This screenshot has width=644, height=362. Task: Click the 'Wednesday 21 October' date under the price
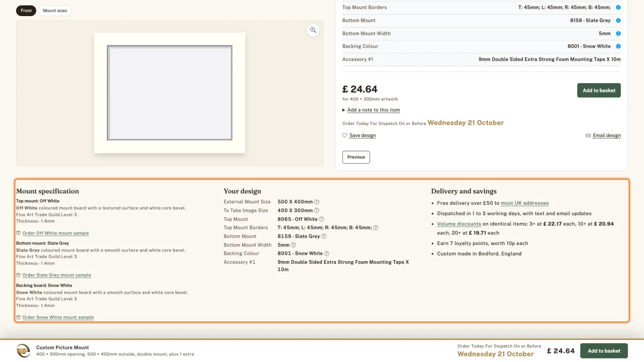465,123
